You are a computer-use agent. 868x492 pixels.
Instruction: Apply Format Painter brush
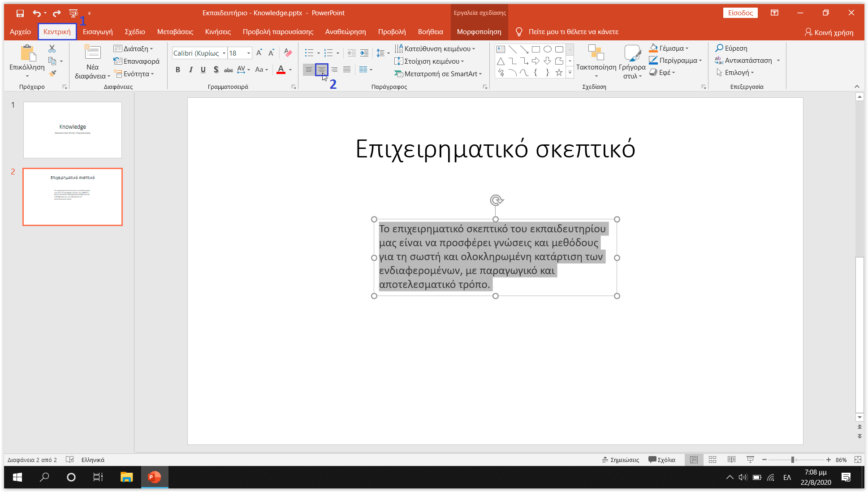click(x=52, y=73)
